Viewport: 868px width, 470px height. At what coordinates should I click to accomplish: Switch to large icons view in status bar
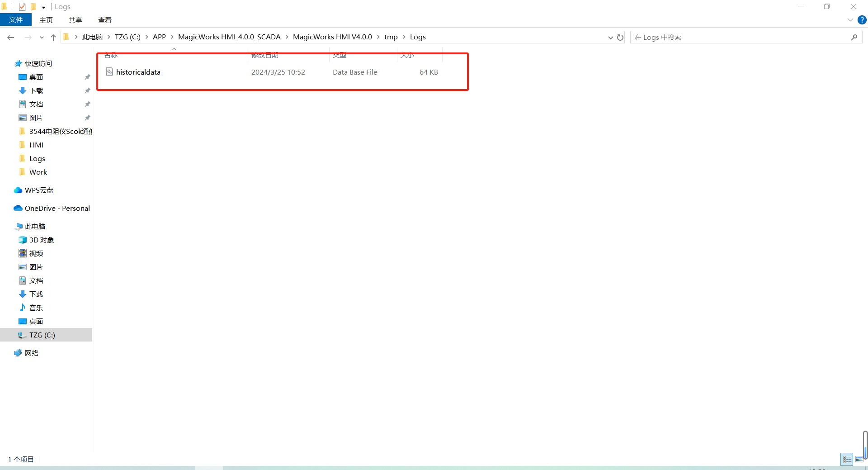(x=859, y=460)
